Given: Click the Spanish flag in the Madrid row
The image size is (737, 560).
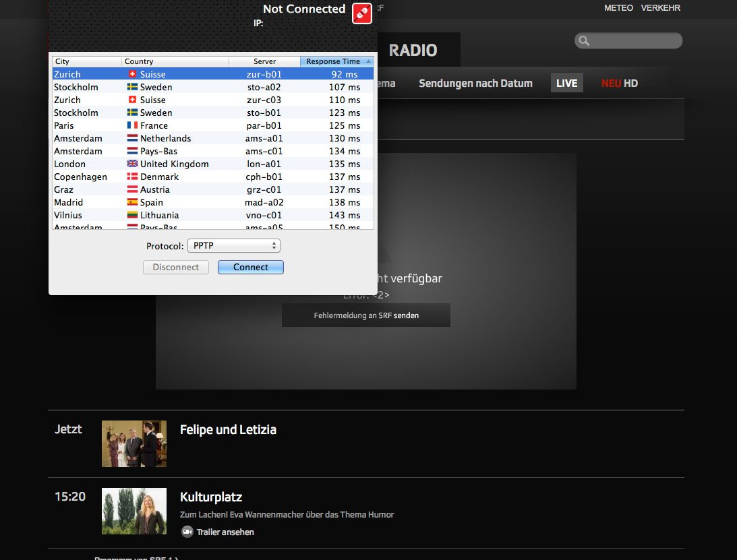Looking at the screenshot, I should pos(133,202).
